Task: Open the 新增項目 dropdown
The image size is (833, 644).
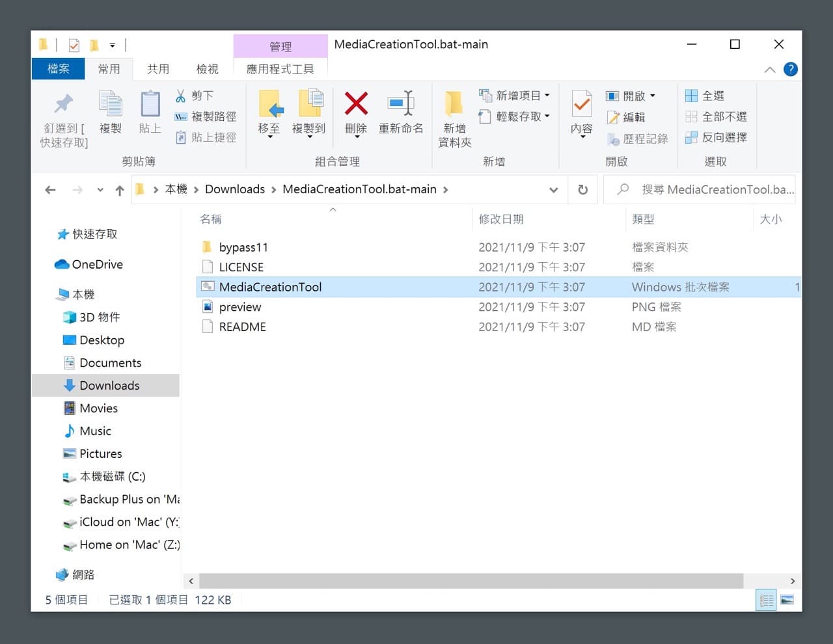Action: [514, 96]
